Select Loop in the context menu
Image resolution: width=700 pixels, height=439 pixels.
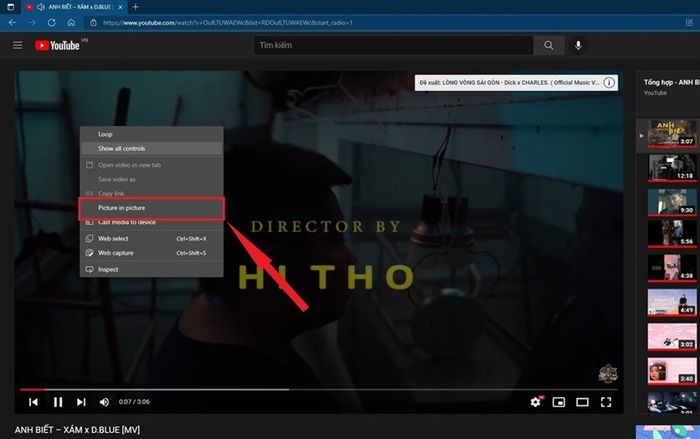tap(151, 134)
